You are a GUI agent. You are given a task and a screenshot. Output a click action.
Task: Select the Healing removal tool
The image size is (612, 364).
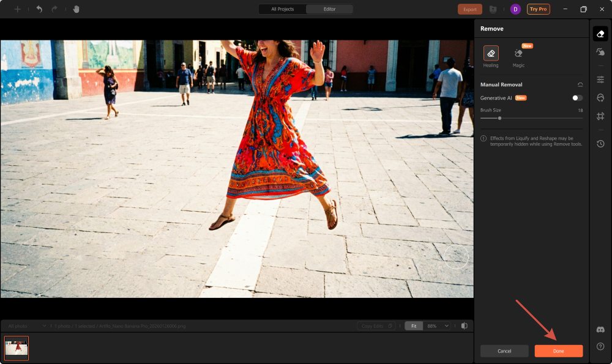click(491, 54)
